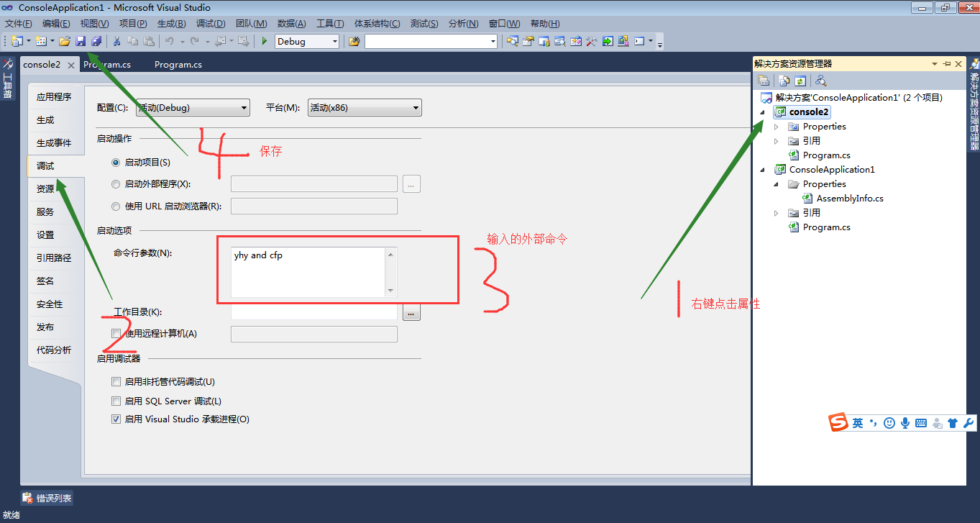This screenshot has width=980, height=523.
Task: Click the Save All toolbar icon
Action: (96, 42)
